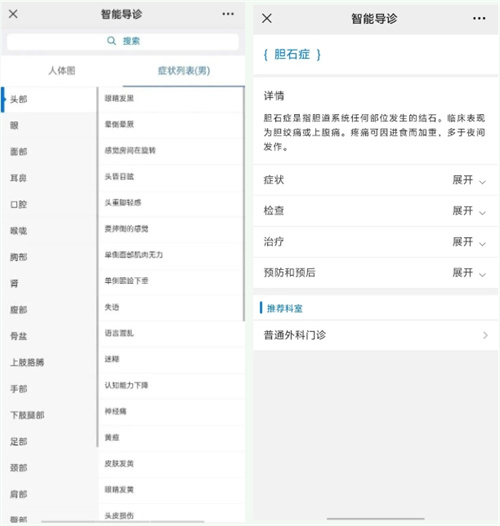The height and width of the screenshot is (526, 500).
Task: Open the three-dot menu on right screen
Action: click(479, 18)
